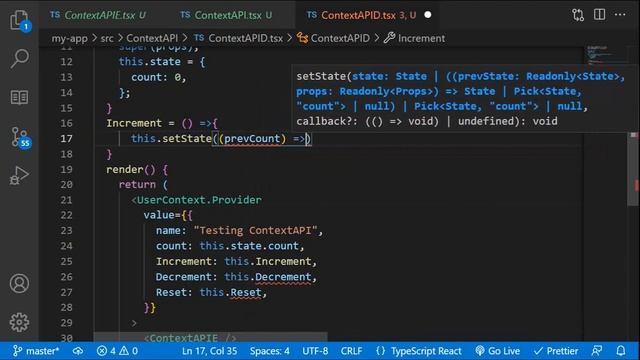Open ContextAPI folder breadcrumb
This screenshot has height=360, width=640.
[152, 38]
